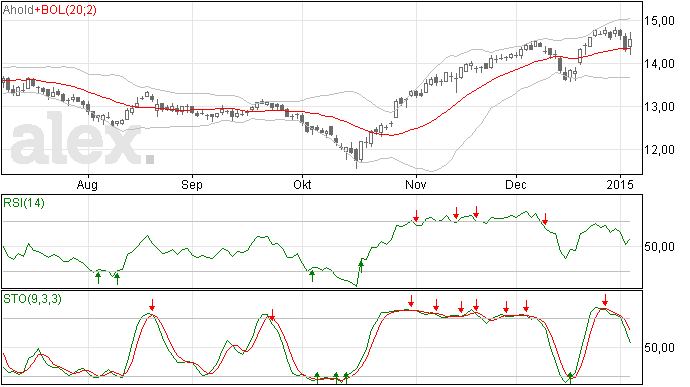Click the 15,00 price axis label

(x=659, y=21)
